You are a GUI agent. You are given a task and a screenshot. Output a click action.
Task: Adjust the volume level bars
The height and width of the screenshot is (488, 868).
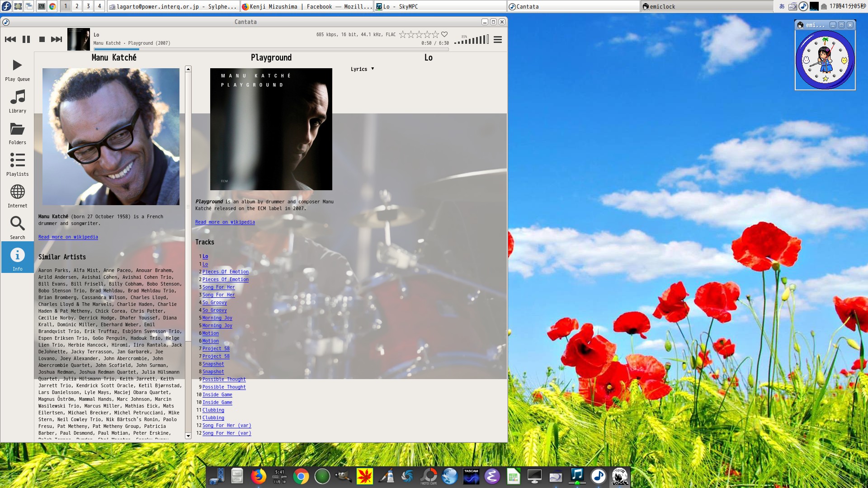(x=471, y=40)
